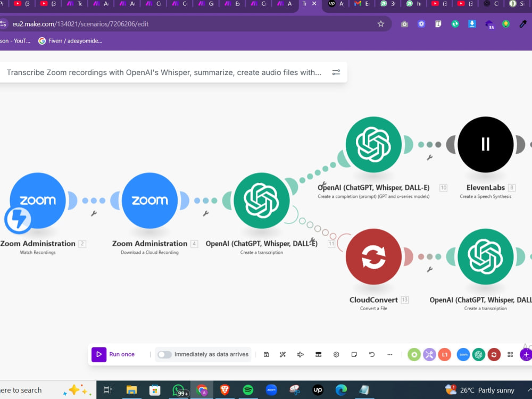
Task: Click the blue download arrow extension icon
Action: (472, 24)
